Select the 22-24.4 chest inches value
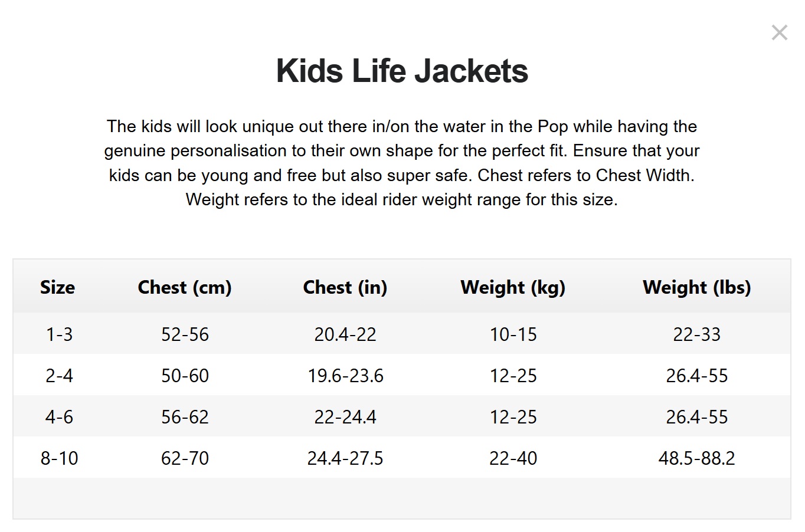This screenshot has height=532, width=805. tap(345, 417)
